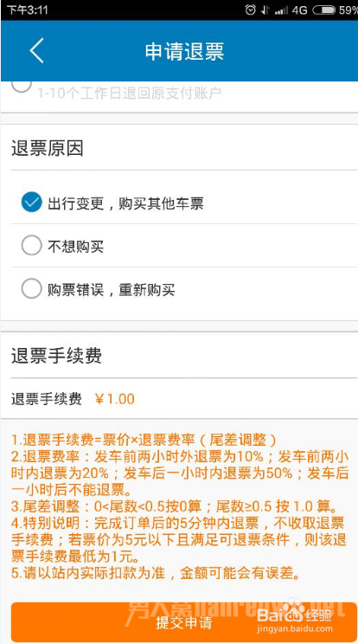Image resolution: width=358 pixels, height=644 pixels.
Task: Tap the data transfer arrows icon
Action: (265, 10)
